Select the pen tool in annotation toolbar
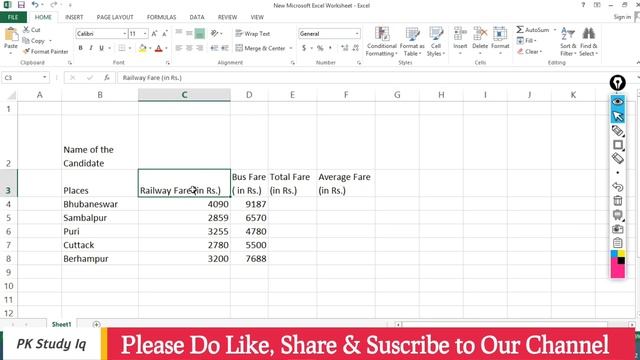 point(618,131)
